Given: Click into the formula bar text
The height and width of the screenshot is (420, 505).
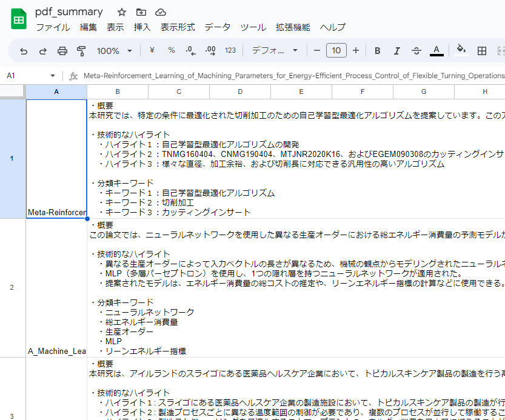Looking at the screenshot, I should pos(293,76).
